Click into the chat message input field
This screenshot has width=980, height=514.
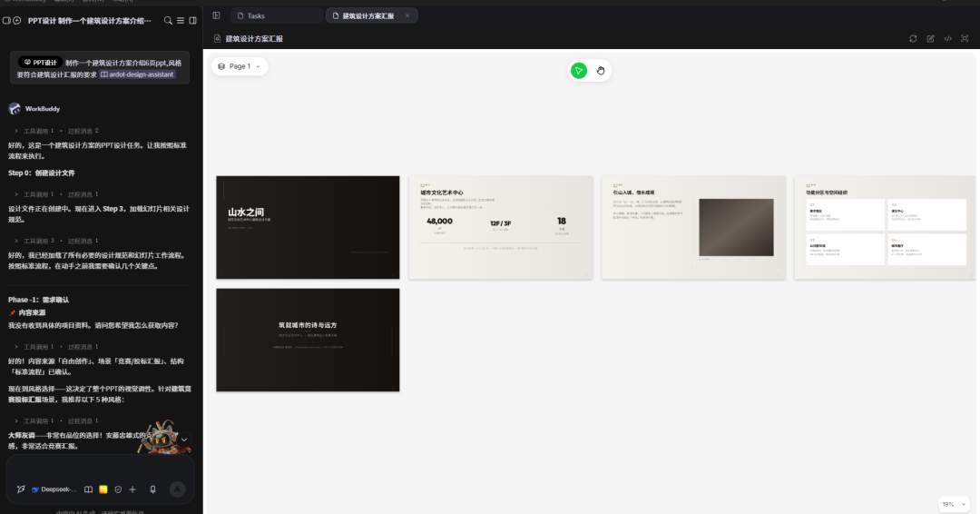point(100,469)
